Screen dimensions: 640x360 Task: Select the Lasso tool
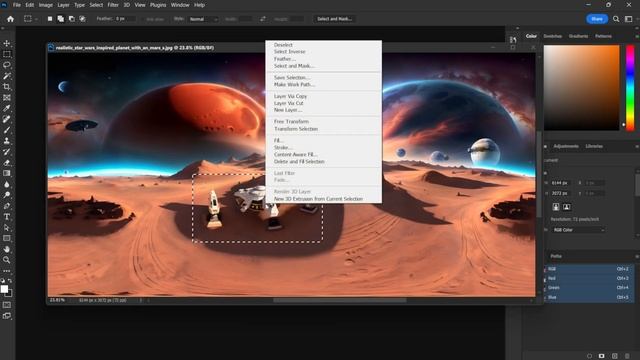[x=7, y=65]
